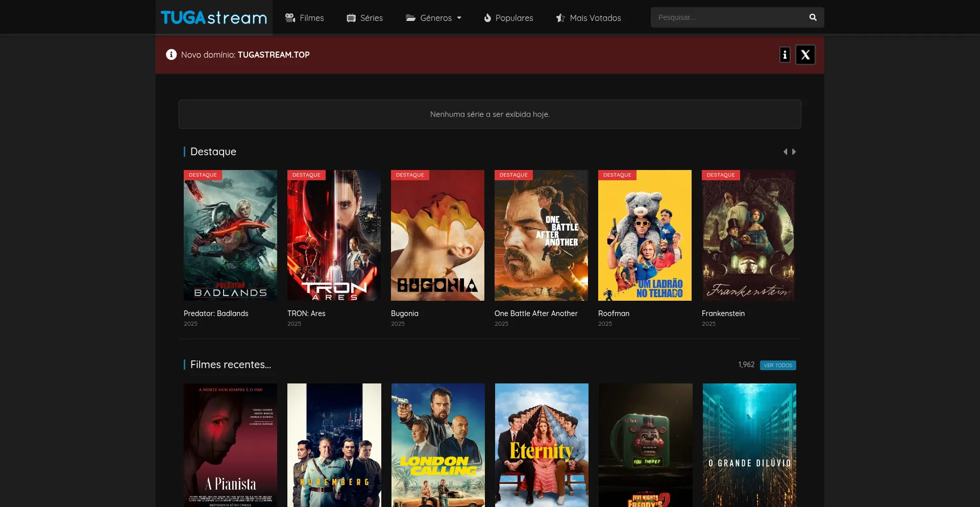The image size is (980, 507).
Task: Open the A Pianista poster
Action: pos(230,445)
